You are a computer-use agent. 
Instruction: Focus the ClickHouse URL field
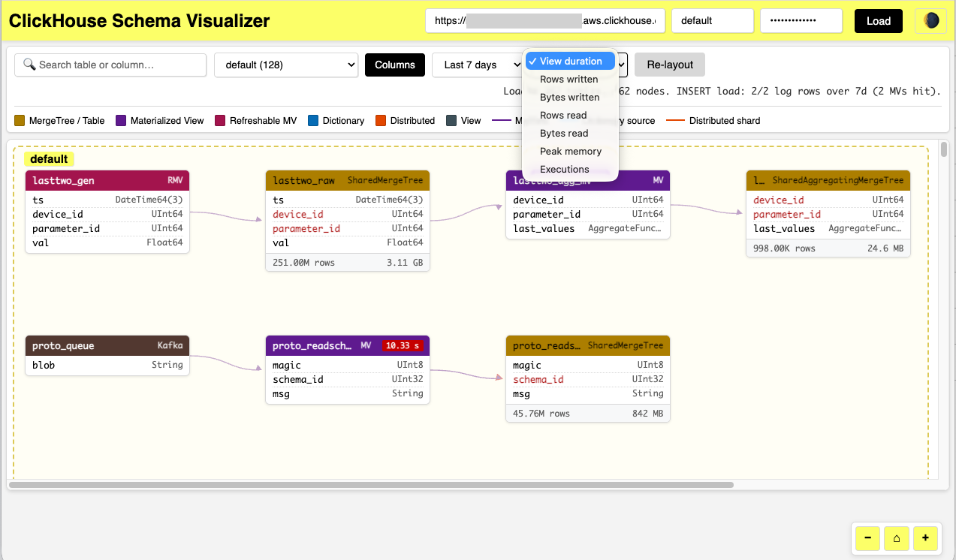[x=545, y=21]
